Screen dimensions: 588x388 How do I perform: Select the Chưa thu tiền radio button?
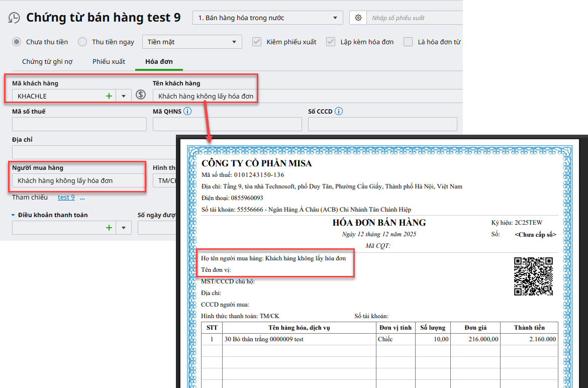coord(17,42)
